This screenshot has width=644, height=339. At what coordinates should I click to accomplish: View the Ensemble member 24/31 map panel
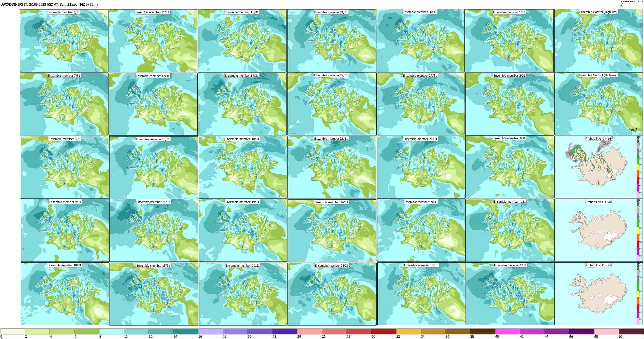coord(332,230)
